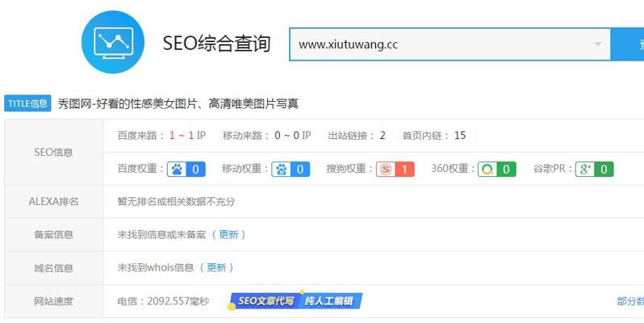The image size is (644, 323).
Task: Click the blue query button beside the input
Action: pos(627,44)
